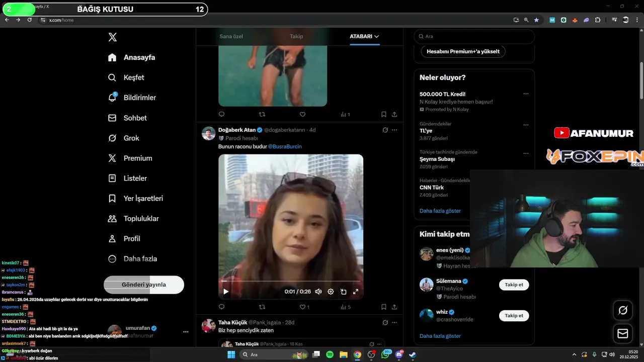Play the Doğaberk Atan video
644x362 pixels.
226,292
